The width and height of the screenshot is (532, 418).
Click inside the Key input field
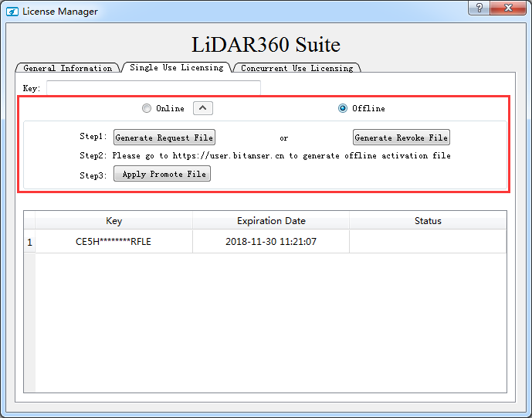(x=153, y=88)
